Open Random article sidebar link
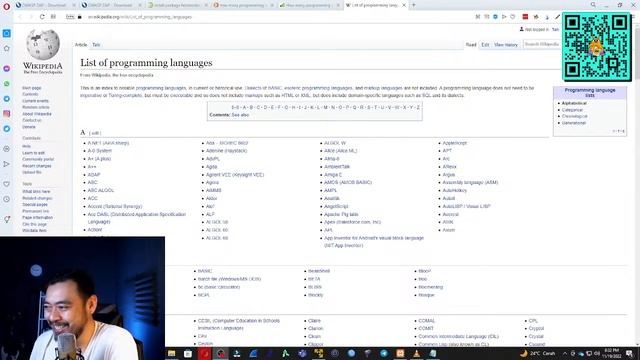The image size is (640, 360). click(36, 107)
